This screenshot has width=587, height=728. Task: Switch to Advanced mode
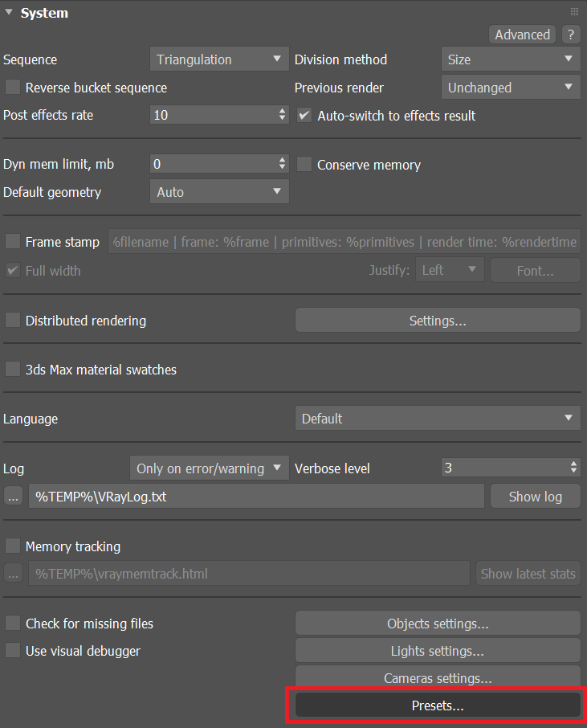coord(522,35)
